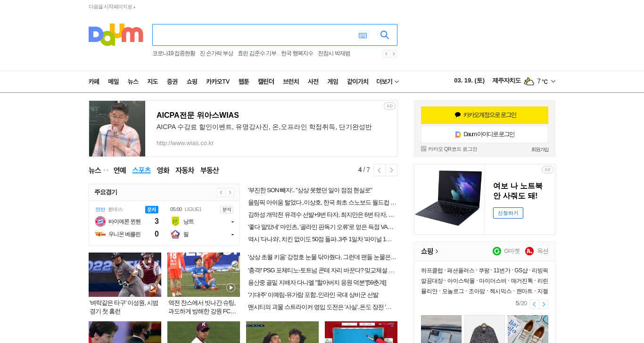Open 카카오 QR코드 로그인

449,149
